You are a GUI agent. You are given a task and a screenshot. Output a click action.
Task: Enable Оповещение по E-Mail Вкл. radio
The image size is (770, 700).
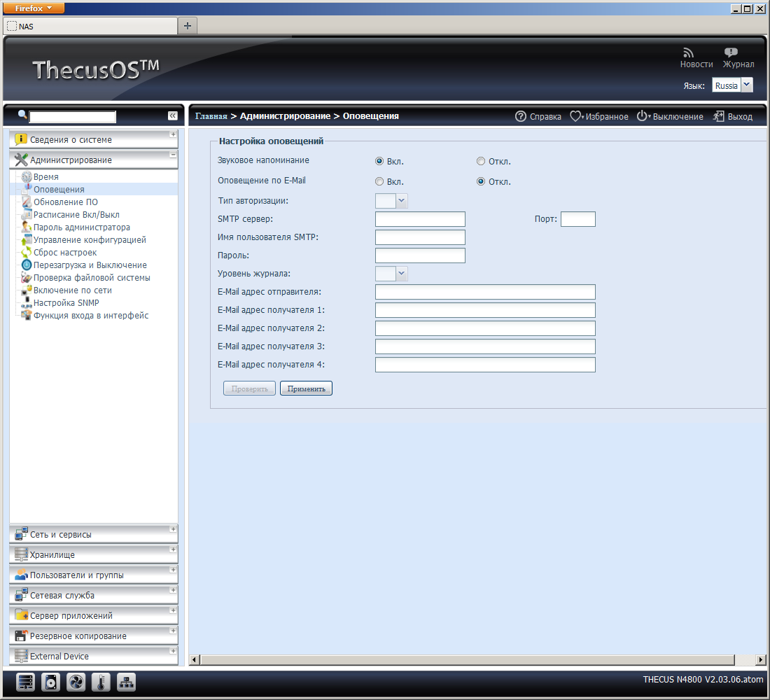[379, 181]
